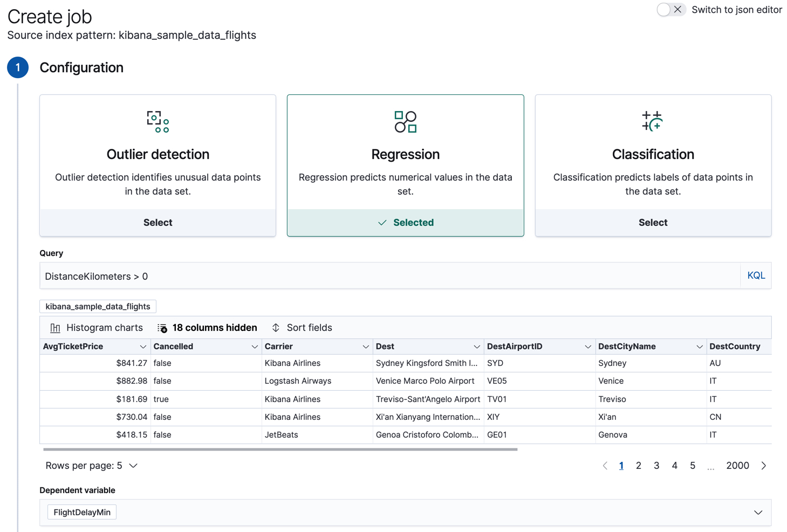The image size is (787, 532).
Task: Go to next page using right chevron
Action: (x=763, y=465)
